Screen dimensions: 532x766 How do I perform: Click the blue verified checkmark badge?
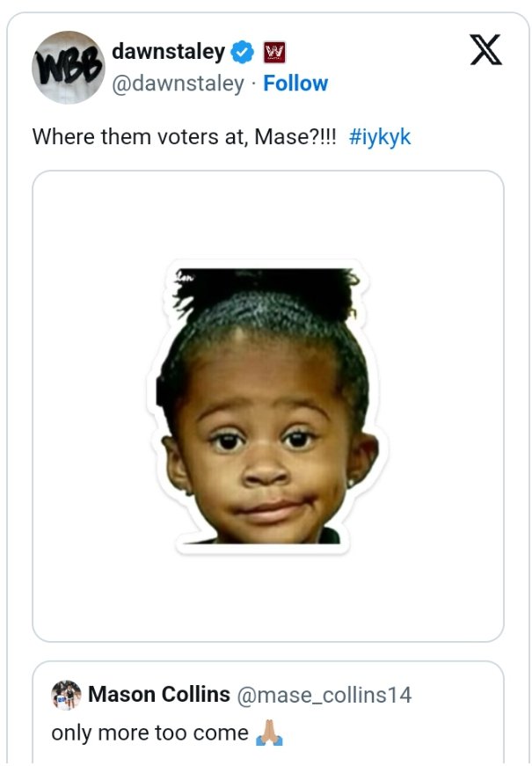pos(243,52)
